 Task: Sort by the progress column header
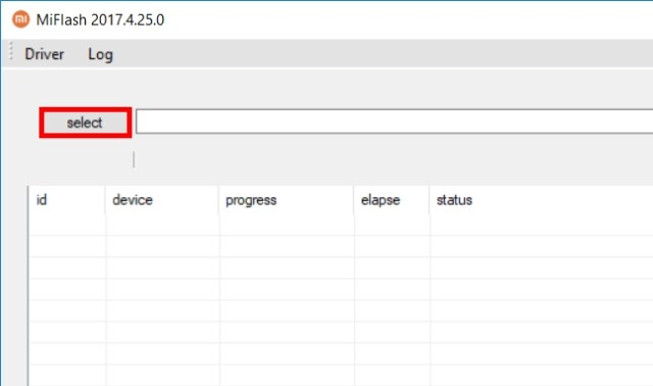[286, 200]
